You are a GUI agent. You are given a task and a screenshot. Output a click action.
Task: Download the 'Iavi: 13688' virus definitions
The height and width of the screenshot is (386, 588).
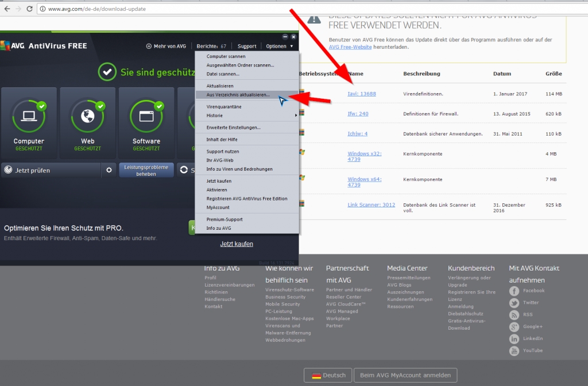pyautogui.click(x=362, y=94)
